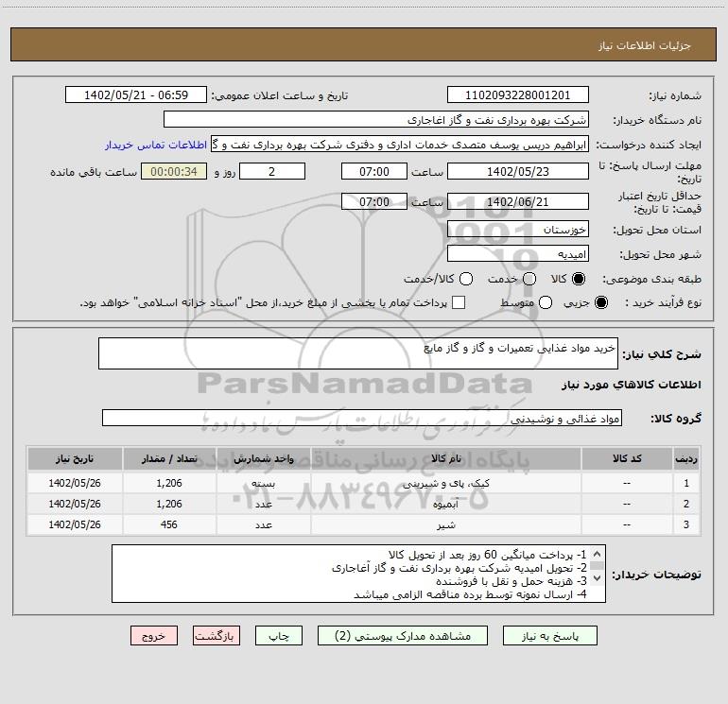Click the کد کالا column header

click(x=627, y=458)
